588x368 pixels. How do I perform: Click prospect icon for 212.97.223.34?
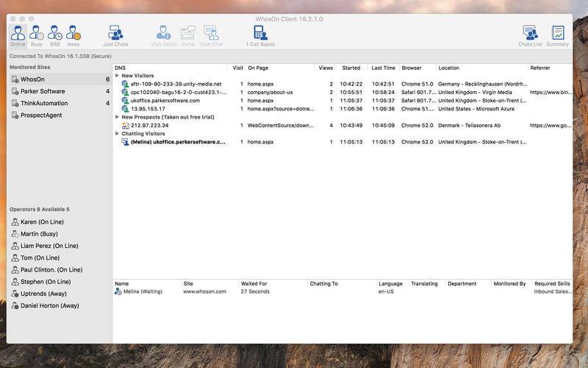pyautogui.click(x=125, y=125)
